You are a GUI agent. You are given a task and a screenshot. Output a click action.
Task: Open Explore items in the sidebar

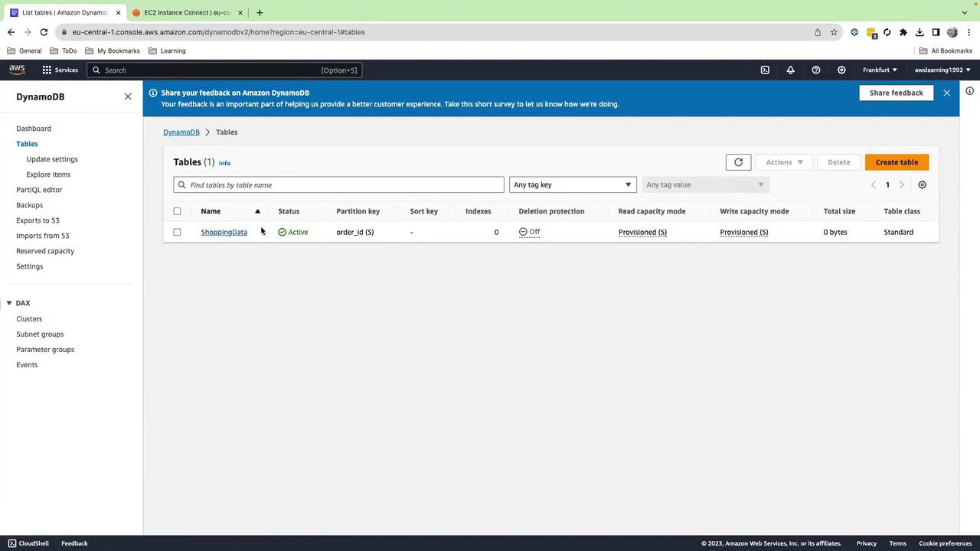[x=48, y=174]
